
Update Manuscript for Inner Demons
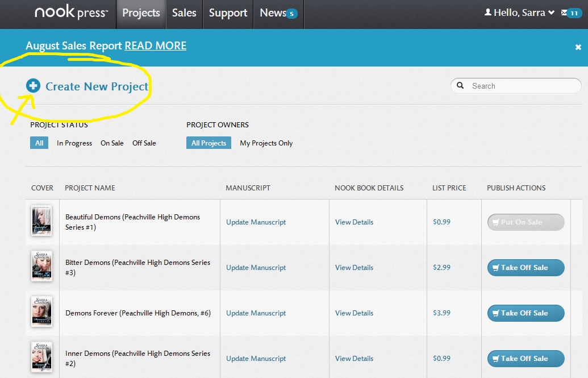pyautogui.click(x=256, y=359)
